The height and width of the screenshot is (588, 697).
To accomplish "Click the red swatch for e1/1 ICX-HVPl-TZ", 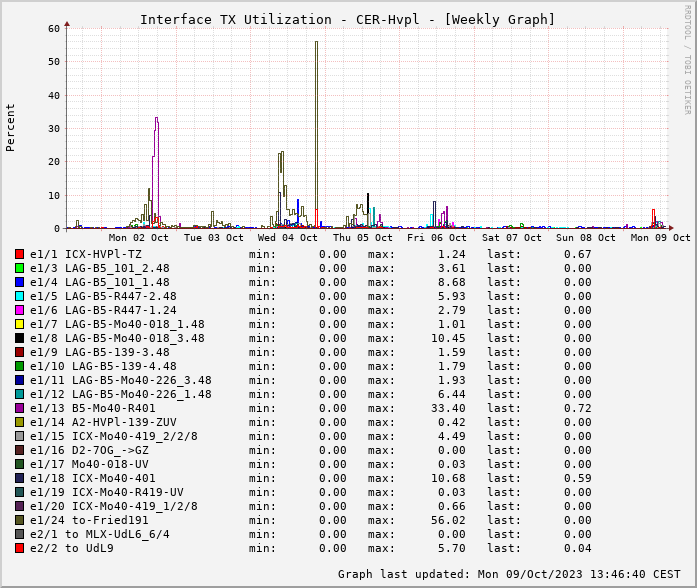I will pos(19,254).
